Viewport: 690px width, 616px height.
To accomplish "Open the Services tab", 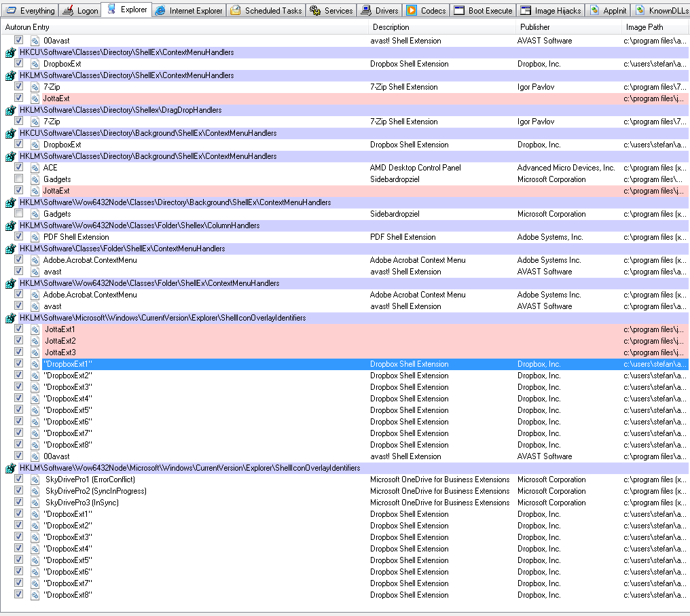I will [331, 11].
